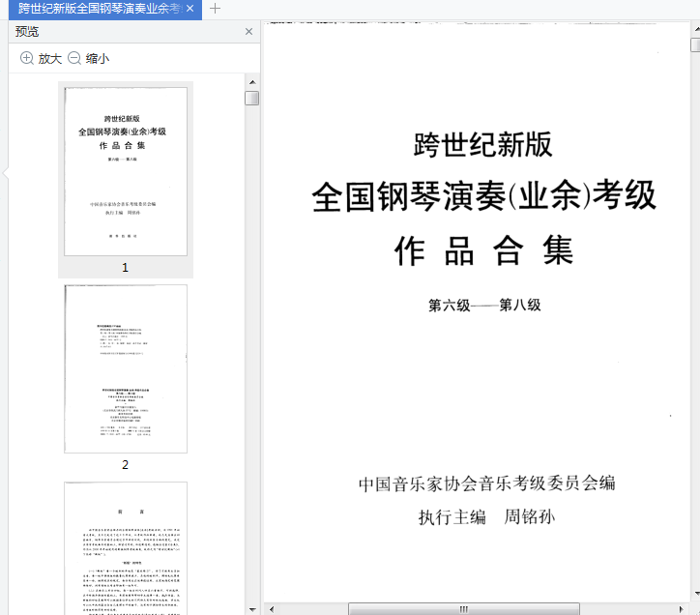Click heading 作品合集 in document
The width and height of the screenshot is (700, 615).
484,251
